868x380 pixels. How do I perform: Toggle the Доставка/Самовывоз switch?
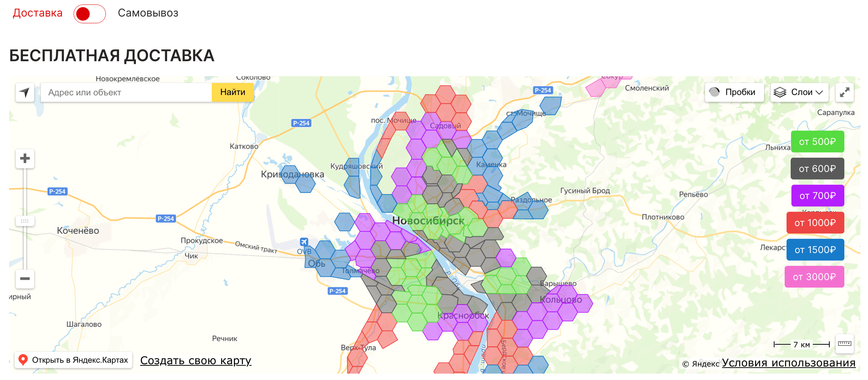[x=89, y=14]
